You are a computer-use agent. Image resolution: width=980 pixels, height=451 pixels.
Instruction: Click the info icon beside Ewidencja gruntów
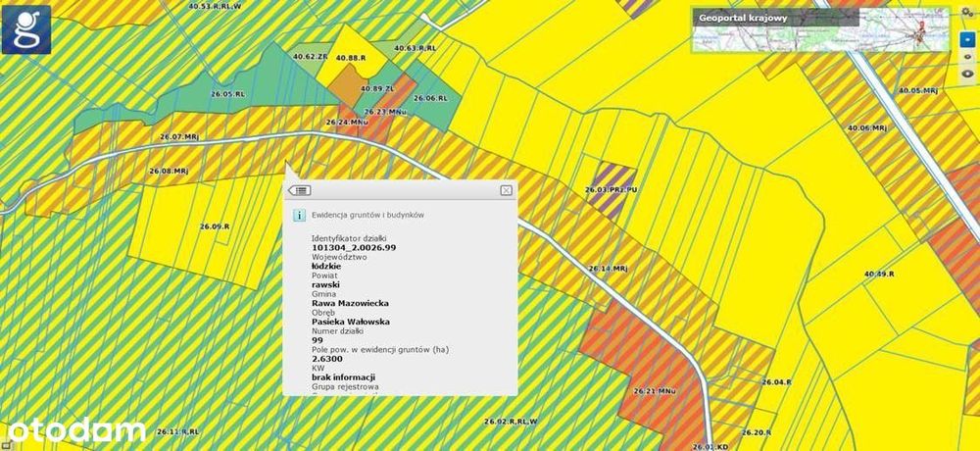[x=299, y=215]
